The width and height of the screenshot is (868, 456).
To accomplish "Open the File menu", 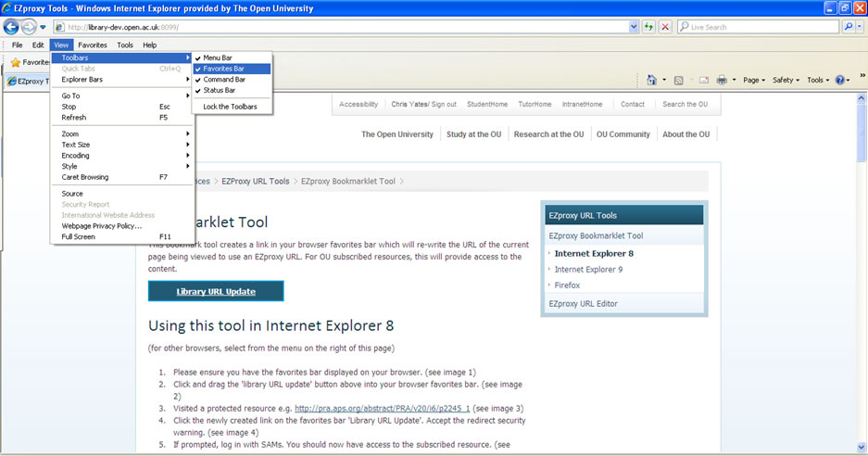I will [18, 44].
